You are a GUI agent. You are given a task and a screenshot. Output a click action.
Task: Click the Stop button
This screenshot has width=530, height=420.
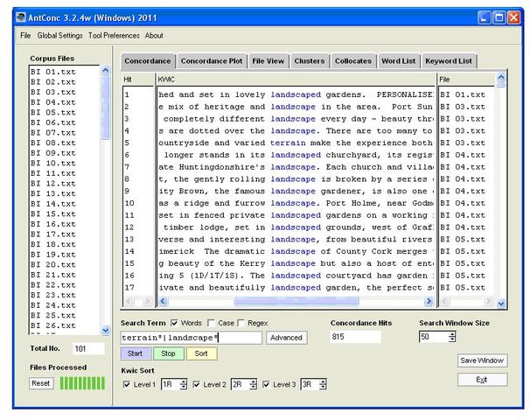tap(168, 353)
